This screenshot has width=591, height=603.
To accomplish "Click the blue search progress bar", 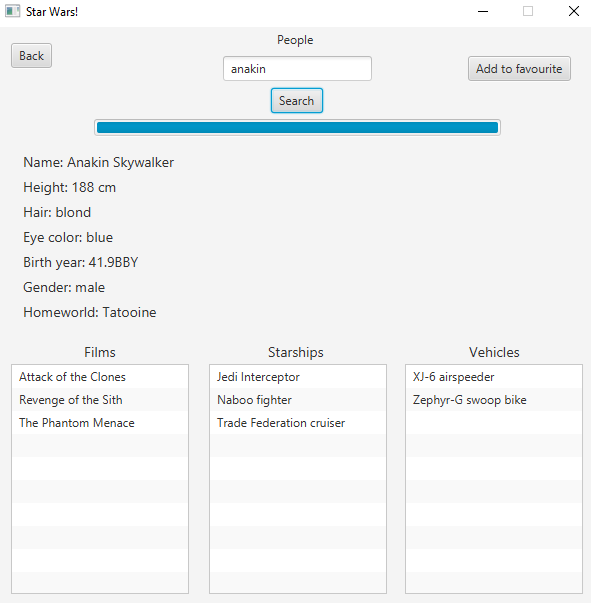I will [297, 127].
